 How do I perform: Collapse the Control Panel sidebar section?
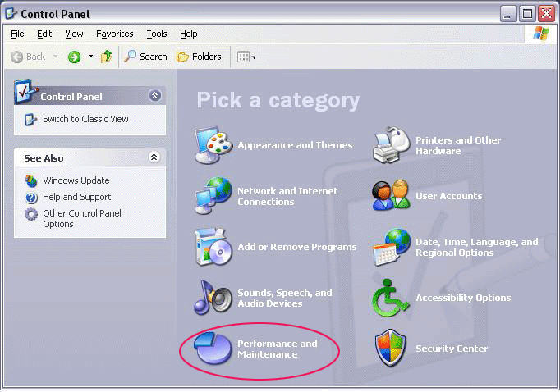pyautogui.click(x=154, y=96)
